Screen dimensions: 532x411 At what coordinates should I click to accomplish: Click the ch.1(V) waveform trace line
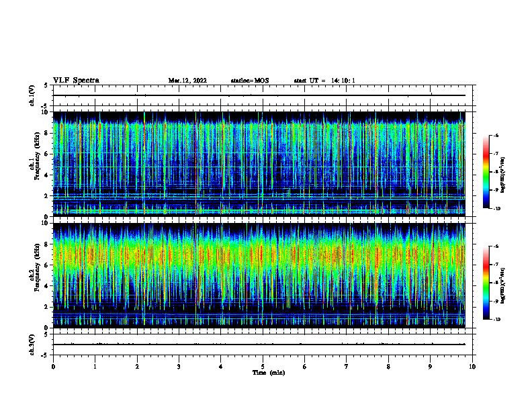click(x=259, y=95)
